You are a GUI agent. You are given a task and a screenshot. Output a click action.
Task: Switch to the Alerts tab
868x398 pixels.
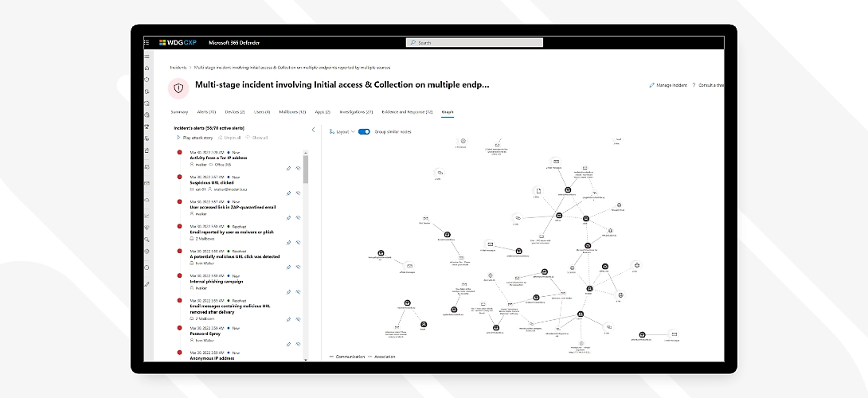(x=206, y=112)
